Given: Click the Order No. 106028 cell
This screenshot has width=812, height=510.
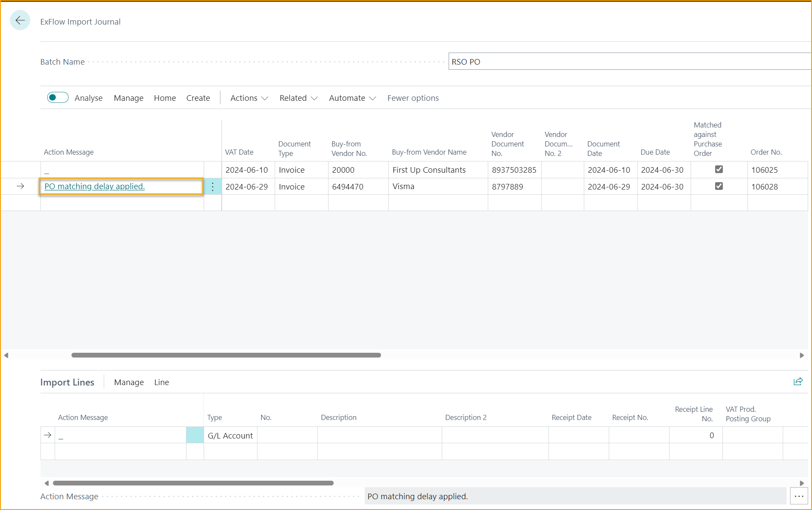Looking at the screenshot, I should click(x=777, y=187).
